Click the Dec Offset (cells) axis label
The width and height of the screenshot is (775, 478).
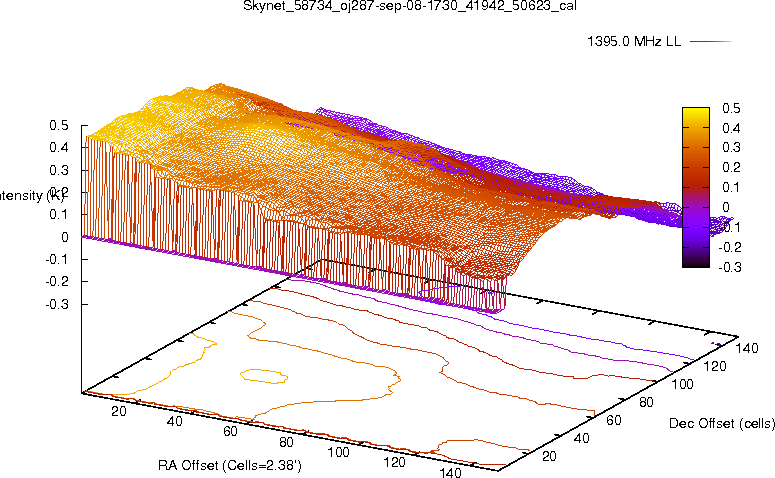pyautogui.click(x=722, y=424)
